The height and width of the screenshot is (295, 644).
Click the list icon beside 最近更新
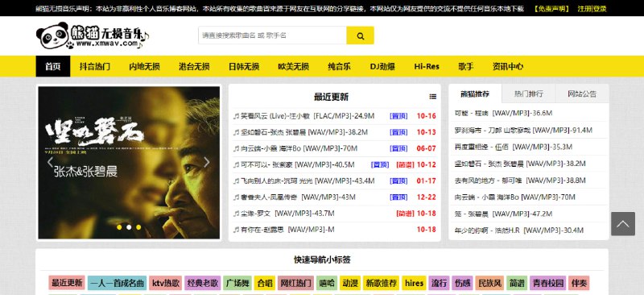point(433,97)
